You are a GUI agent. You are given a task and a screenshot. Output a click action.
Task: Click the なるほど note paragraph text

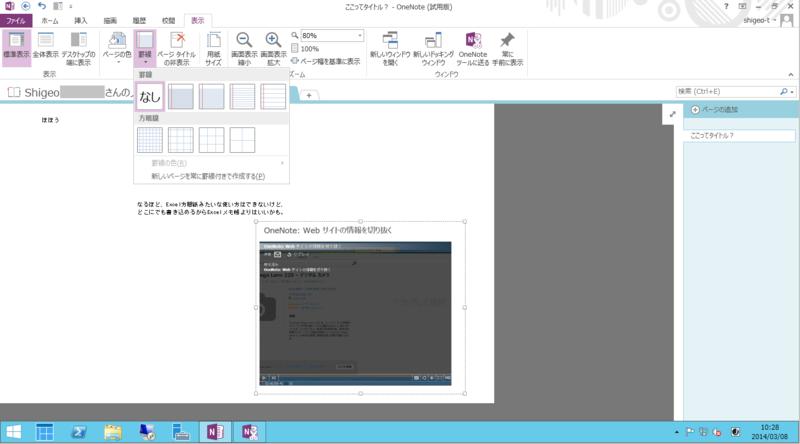(210, 208)
